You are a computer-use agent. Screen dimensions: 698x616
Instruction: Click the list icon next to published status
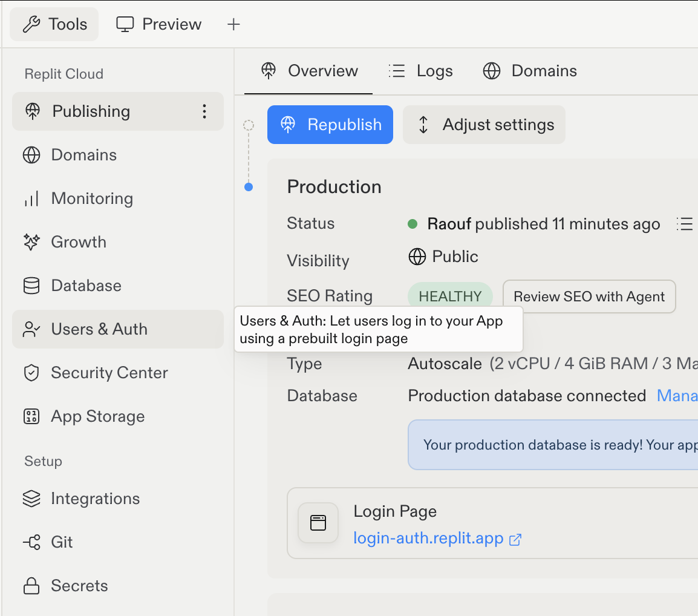(x=685, y=224)
